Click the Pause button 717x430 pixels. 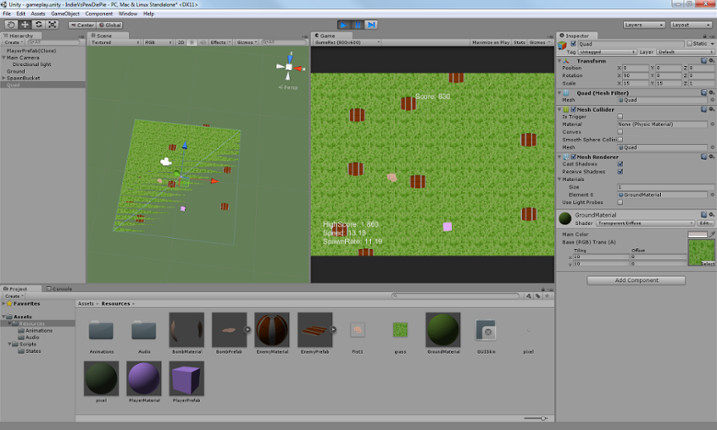(358, 24)
